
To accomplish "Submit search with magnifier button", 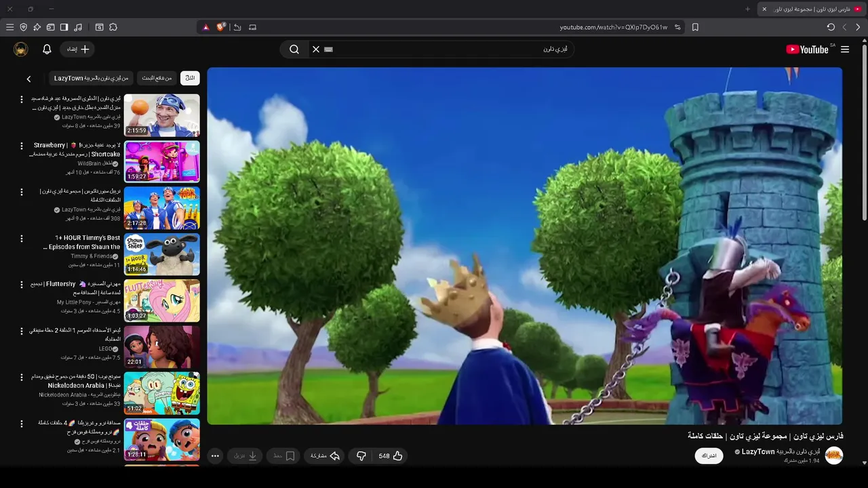I will (294, 49).
